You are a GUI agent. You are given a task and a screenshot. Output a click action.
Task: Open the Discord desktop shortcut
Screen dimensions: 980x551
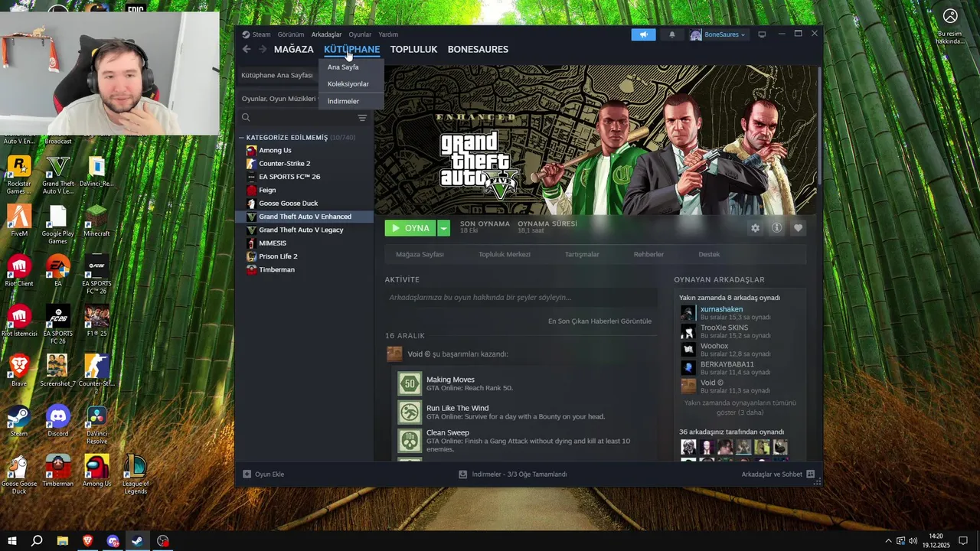pos(58,421)
